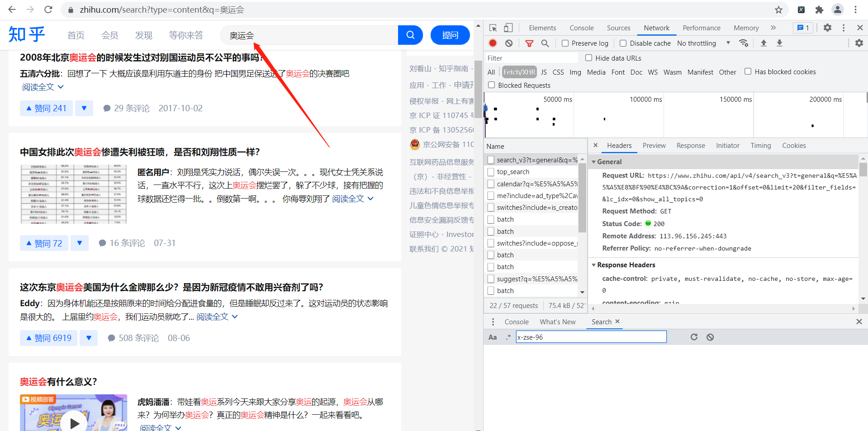The height and width of the screenshot is (431, 868).
Task: Open Chrome's three-dot menu
Action: click(855, 9)
